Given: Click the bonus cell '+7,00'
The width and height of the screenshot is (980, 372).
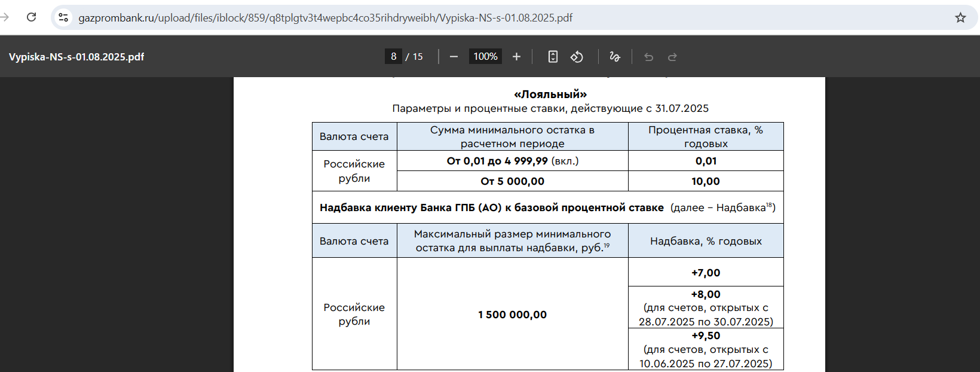Looking at the screenshot, I should (x=706, y=273).
